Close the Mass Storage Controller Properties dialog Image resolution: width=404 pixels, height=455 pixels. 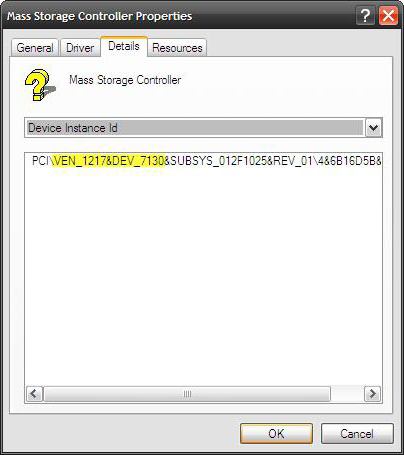point(388,16)
